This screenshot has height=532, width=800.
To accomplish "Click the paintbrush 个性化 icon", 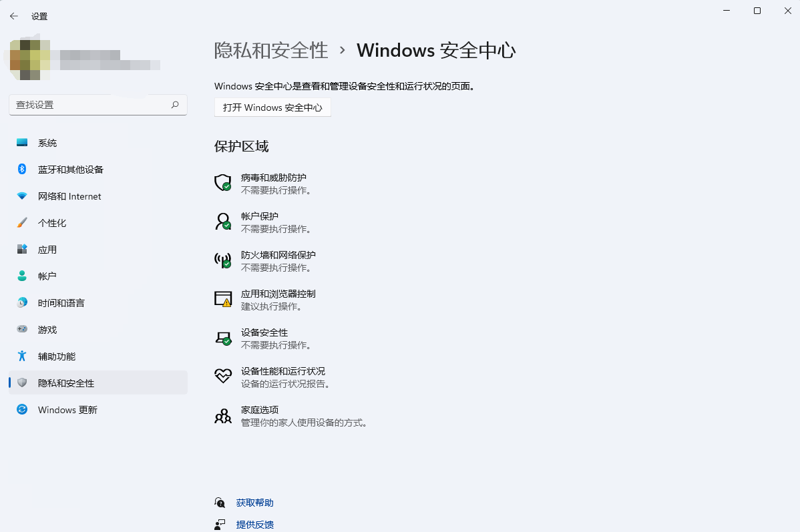I will pyautogui.click(x=22, y=222).
